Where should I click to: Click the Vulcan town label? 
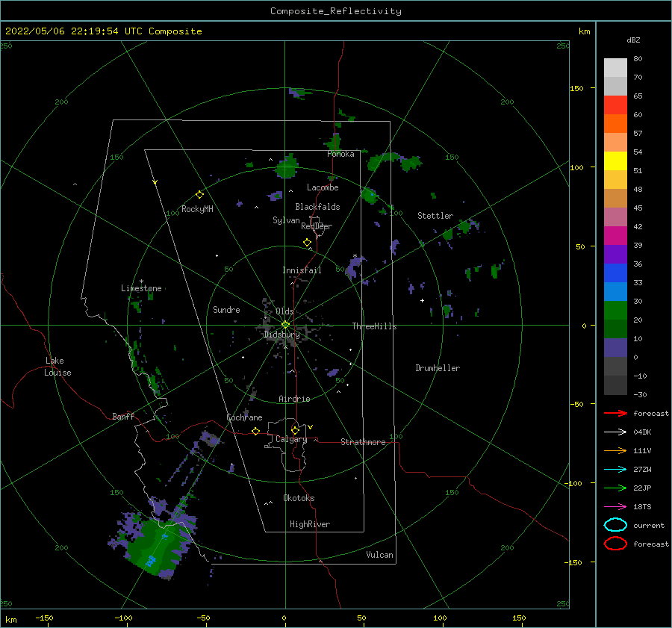click(379, 555)
